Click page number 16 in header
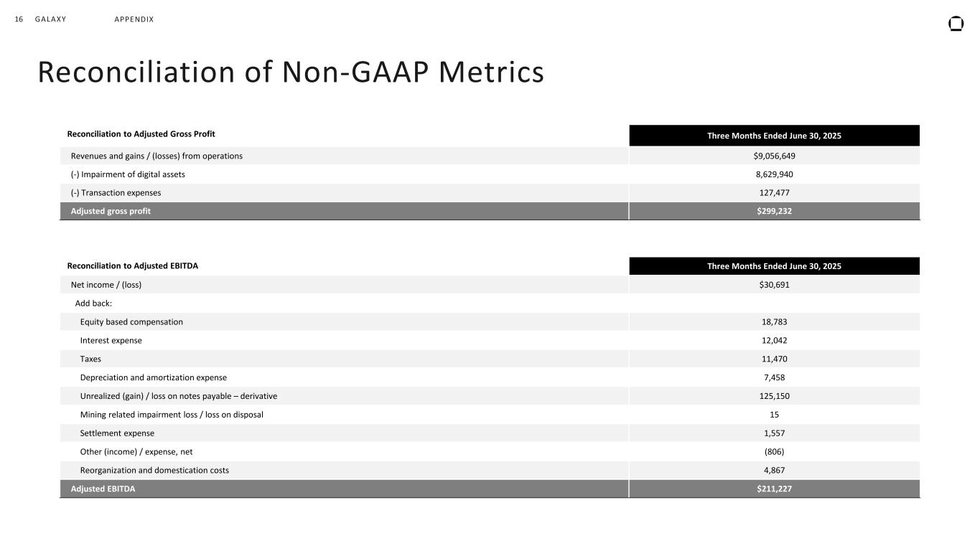Image resolution: width=980 pixels, height=551 pixels. tap(19, 19)
